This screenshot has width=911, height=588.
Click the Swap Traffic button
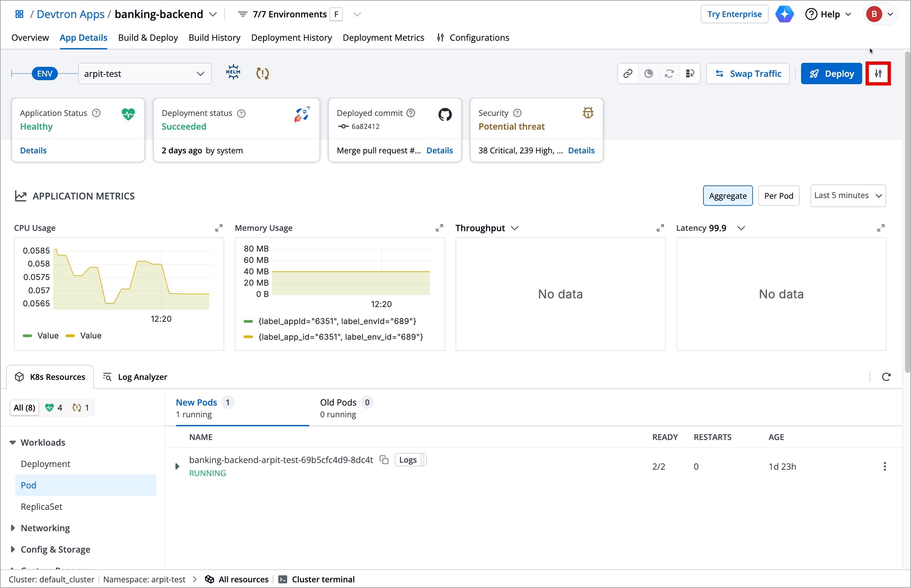click(747, 74)
